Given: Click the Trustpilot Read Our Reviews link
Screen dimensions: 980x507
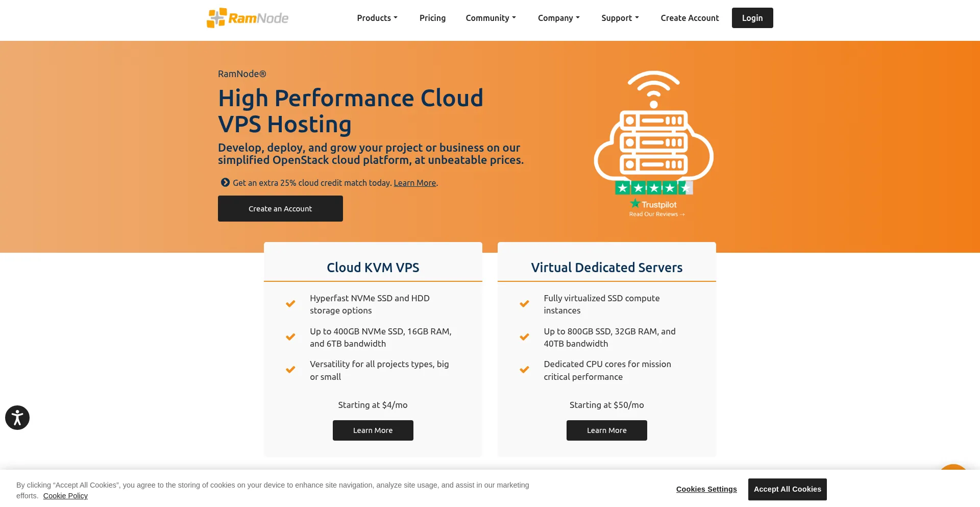Looking at the screenshot, I should tap(656, 214).
